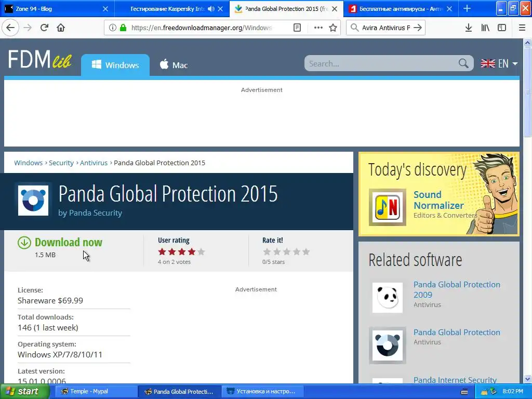Click the site search magnifier icon

(x=463, y=63)
